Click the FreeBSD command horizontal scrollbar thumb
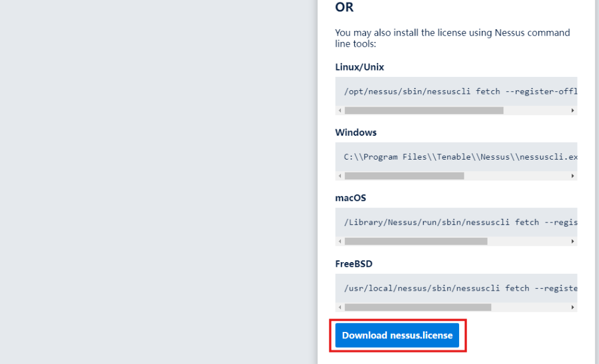This screenshot has width=599, height=364. [418, 307]
